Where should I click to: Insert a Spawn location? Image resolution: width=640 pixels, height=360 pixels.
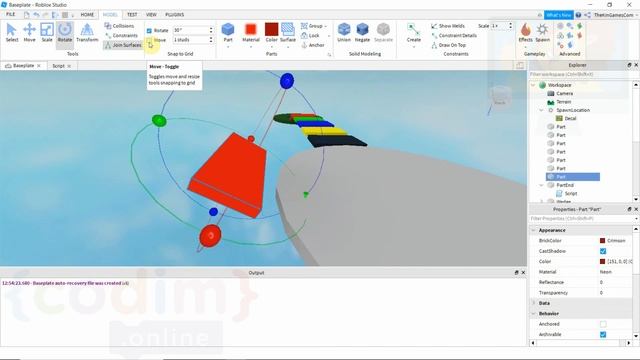tap(542, 33)
